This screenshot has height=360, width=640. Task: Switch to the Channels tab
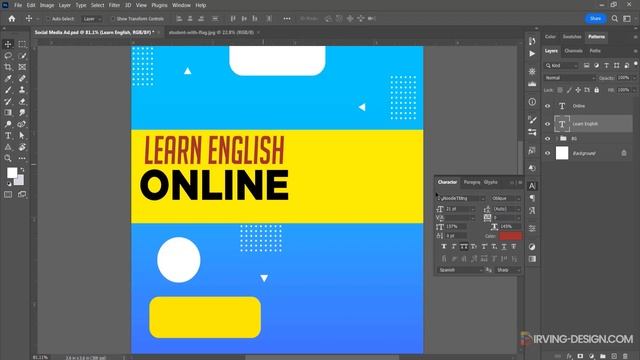click(573, 51)
